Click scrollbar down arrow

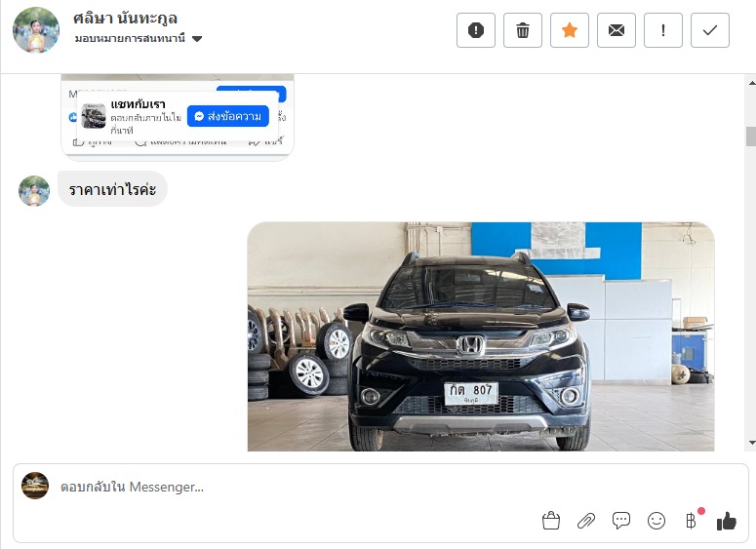pos(752,443)
